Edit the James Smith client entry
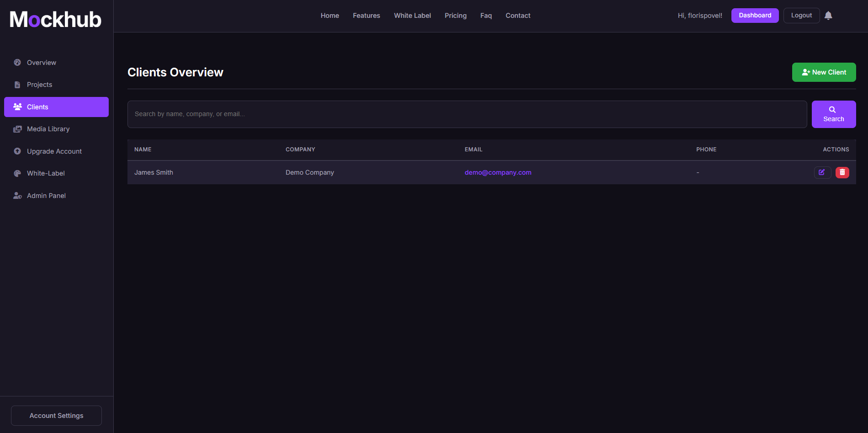The image size is (868, 433). tap(822, 172)
